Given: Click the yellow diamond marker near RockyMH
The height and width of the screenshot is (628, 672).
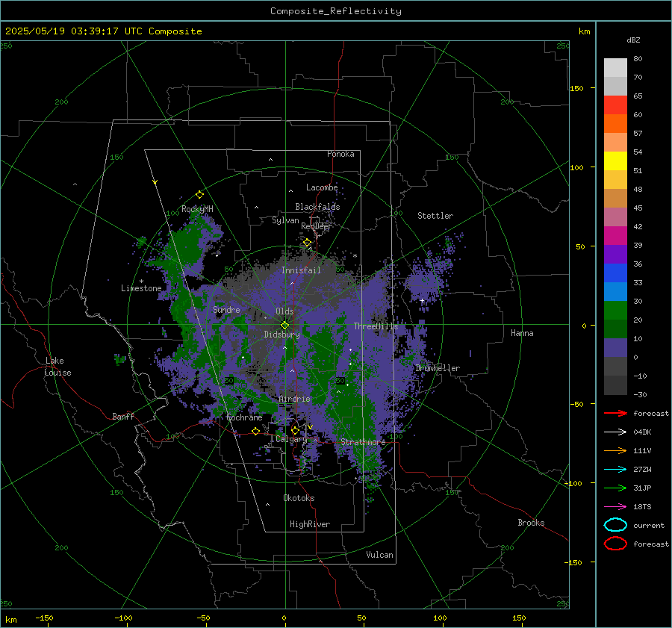Looking at the screenshot, I should click(x=199, y=195).
